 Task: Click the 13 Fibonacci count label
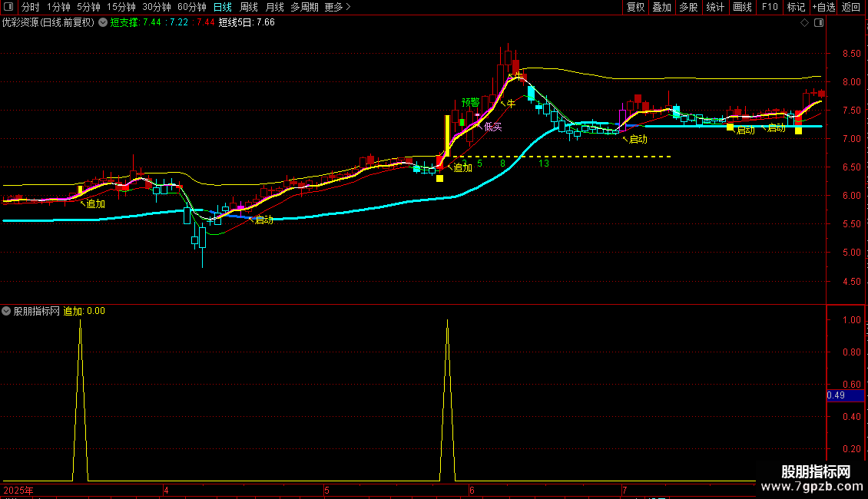point(544,164)
